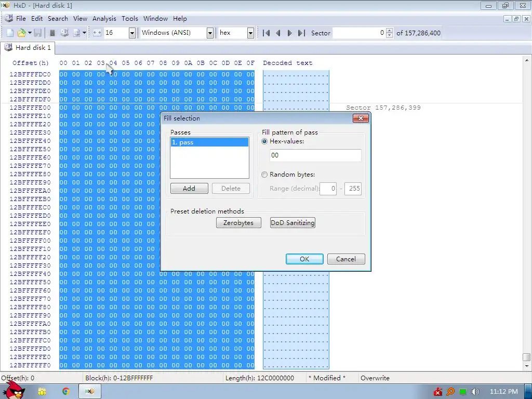The height and width of the screenshot is (399, 532).
Task: Click the Decoded text column header
Action: tap(288, 63)
